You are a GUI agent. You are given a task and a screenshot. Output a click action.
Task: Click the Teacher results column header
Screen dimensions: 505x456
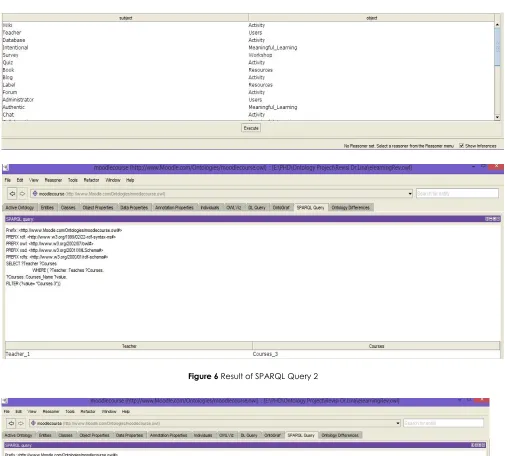[129, 346]
